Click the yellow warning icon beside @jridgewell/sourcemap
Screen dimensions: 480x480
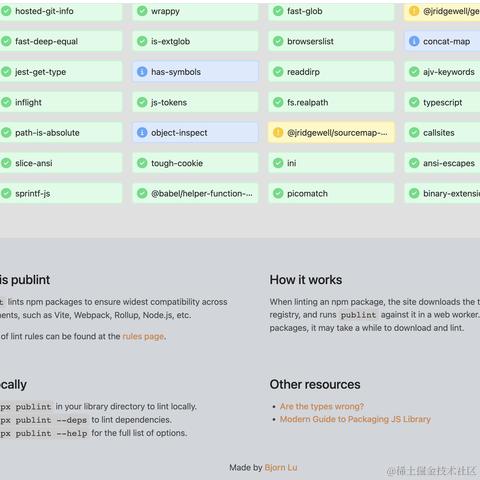(x=278, y=133)
